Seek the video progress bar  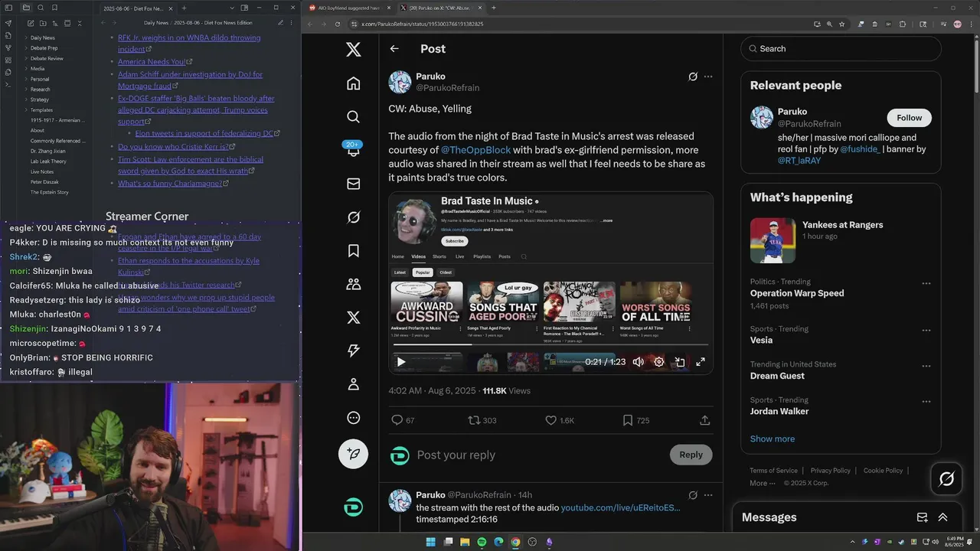550,345
